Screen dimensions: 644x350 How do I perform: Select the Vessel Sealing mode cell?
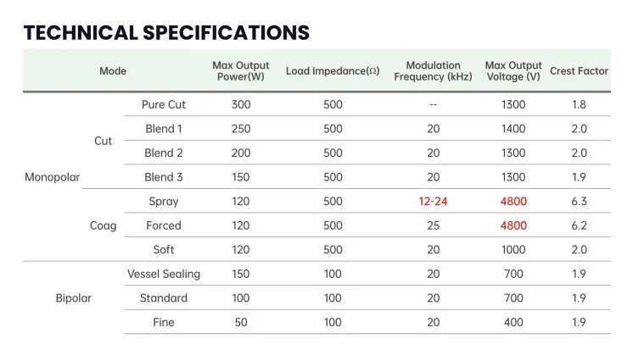[164, 274]
